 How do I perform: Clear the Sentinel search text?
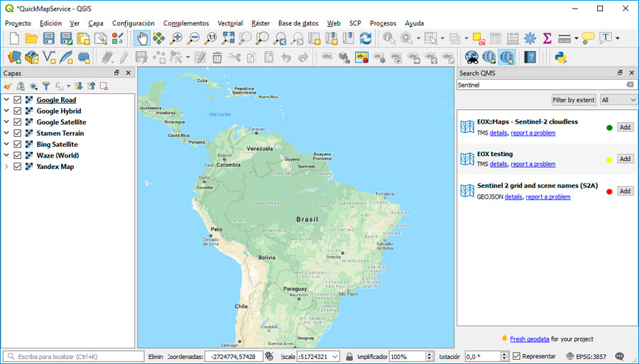(x=630, y=84)
